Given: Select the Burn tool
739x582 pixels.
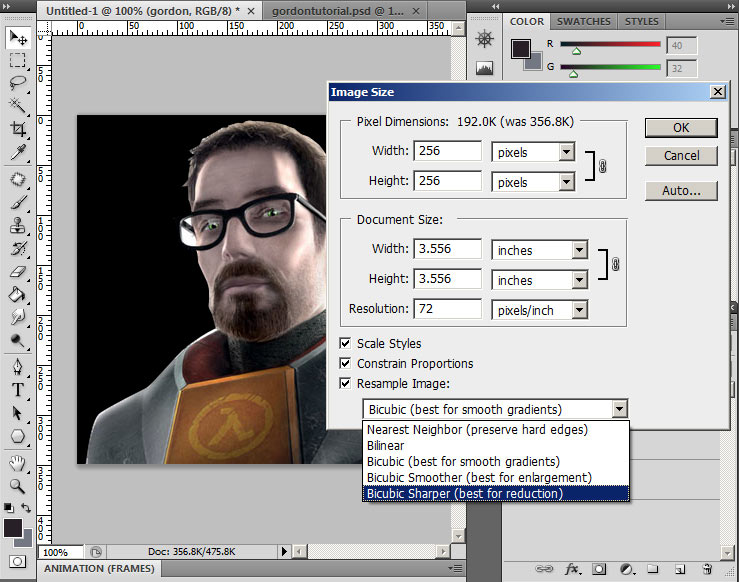Looking at the screenshot, I should (x=18, y=340).
